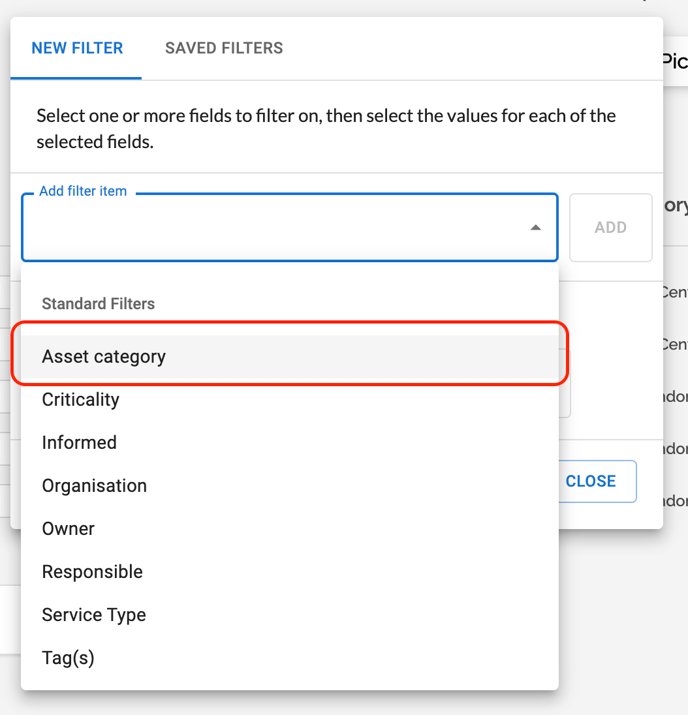688x715 pixels.
Task: Switch to the SAVED FILTERS tab
Action: point(224,48)
